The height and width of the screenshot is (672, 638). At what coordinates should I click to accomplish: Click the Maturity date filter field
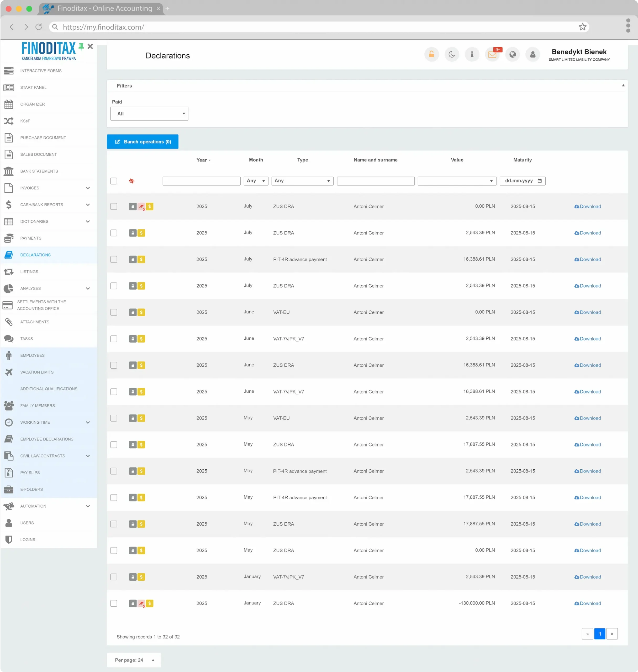click(522, 181)
